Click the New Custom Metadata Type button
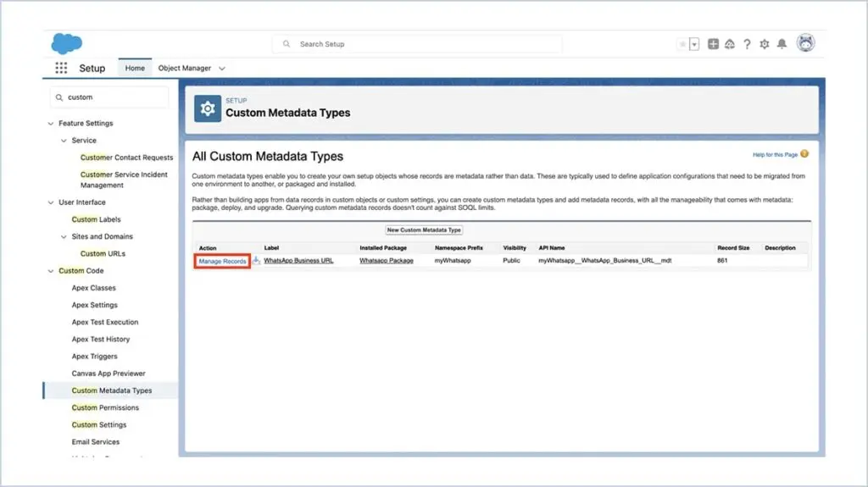Viewport: 868px width, 487px height. (x=424, y=230)
